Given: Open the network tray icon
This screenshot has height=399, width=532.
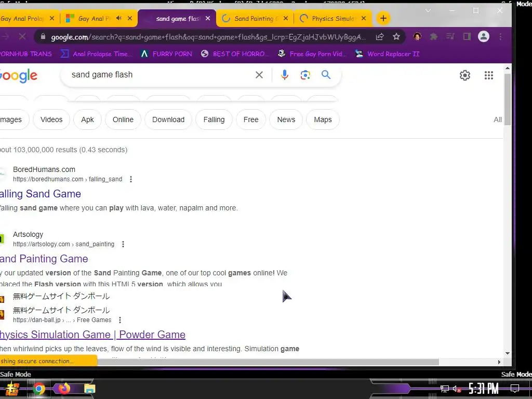Looking at the screenshot, I should (445, 389).
